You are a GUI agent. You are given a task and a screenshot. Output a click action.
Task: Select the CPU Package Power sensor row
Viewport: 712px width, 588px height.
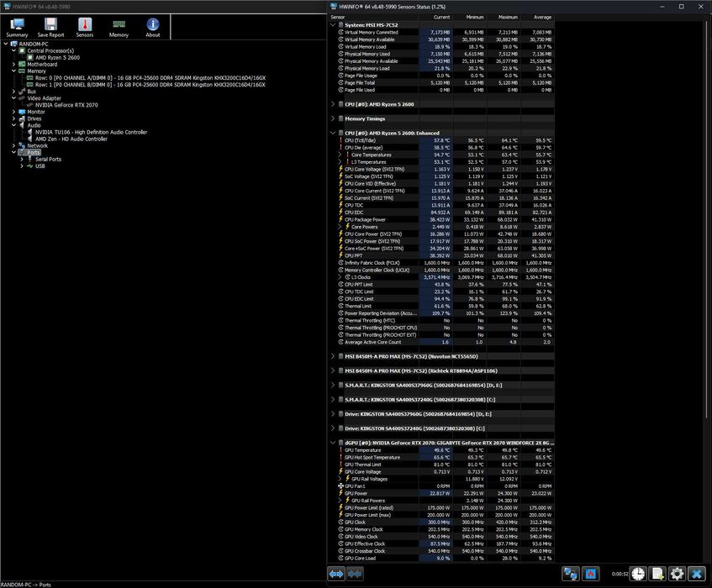446,219
